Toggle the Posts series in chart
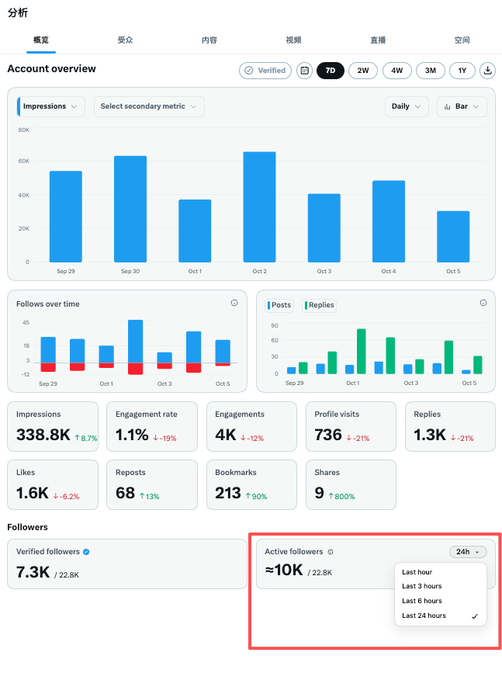The image size is (502, 680). tap(279, 305)
